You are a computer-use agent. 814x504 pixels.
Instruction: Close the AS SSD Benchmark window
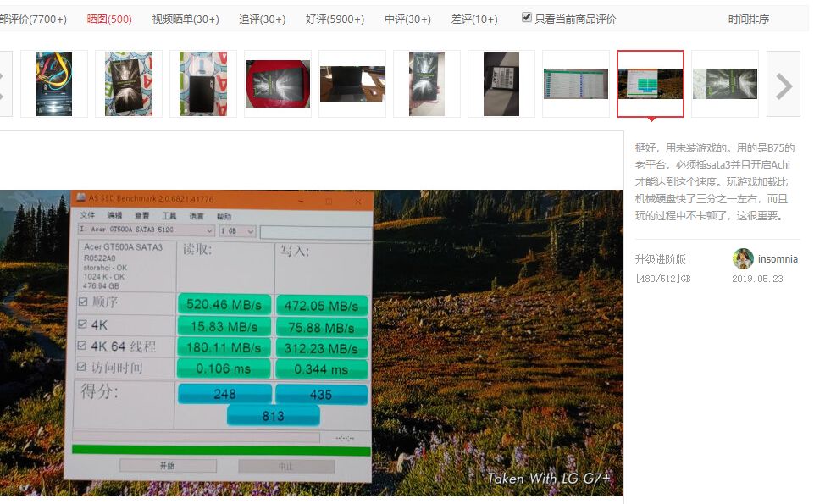(x=358, y=202)
